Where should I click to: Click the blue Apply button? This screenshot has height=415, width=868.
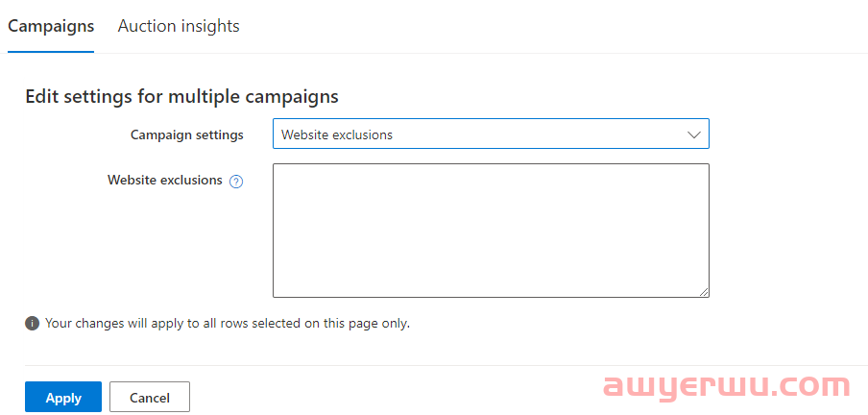point(63,397)
